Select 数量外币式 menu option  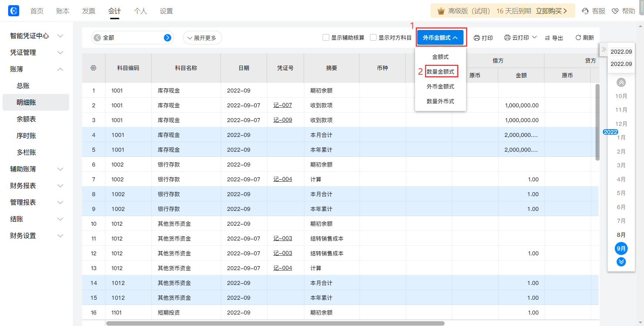441,101
